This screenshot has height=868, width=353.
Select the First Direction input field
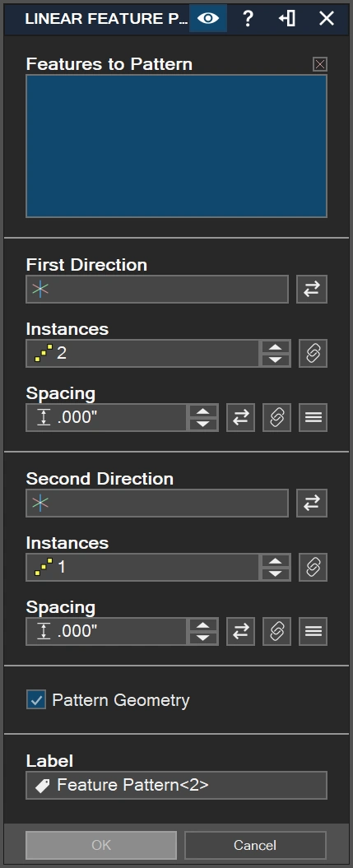click(157, 289)
